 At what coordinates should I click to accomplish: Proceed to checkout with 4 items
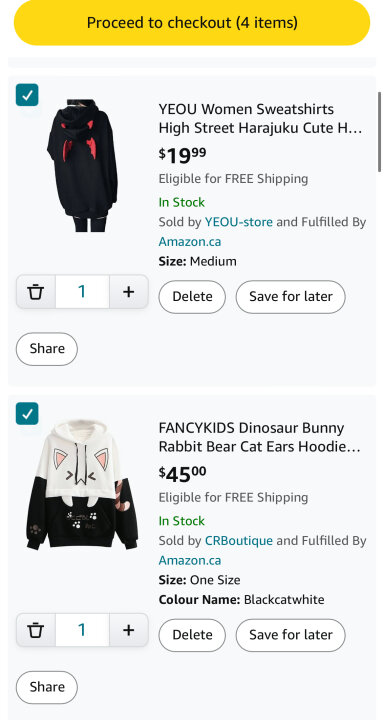coord(192,22)
